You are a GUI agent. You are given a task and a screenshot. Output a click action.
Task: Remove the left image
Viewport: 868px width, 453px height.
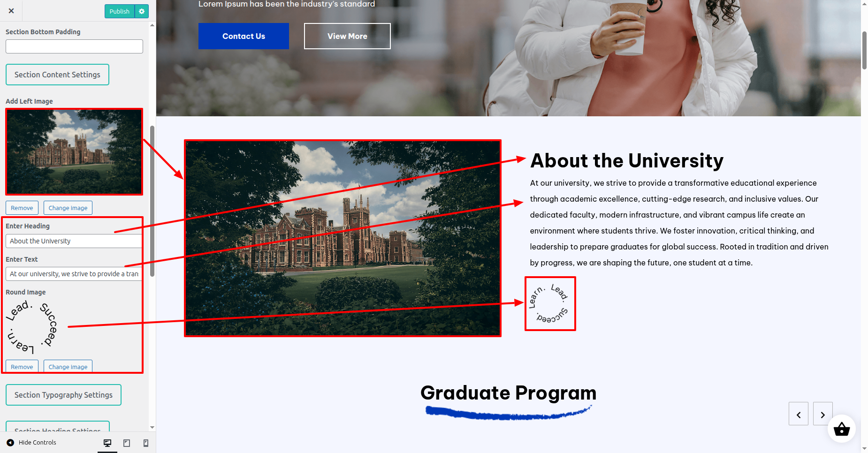[x=22, y=208]
